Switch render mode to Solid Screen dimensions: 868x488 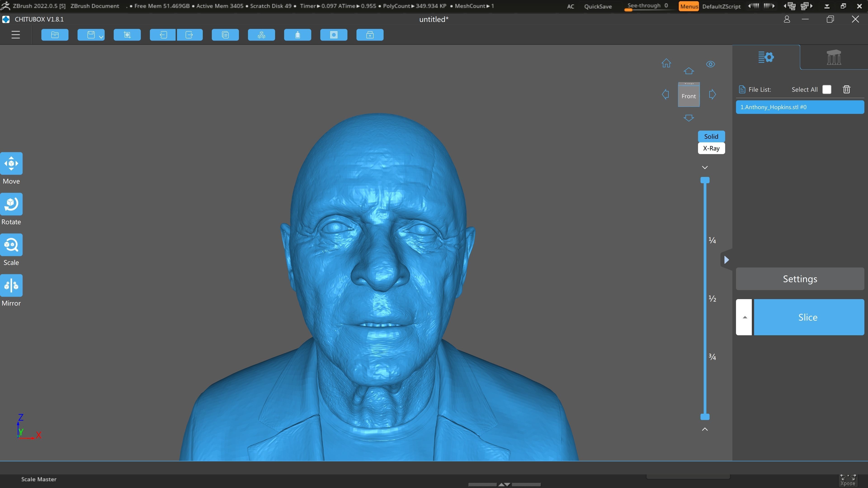pyautogui.click(x=711, y=136)
